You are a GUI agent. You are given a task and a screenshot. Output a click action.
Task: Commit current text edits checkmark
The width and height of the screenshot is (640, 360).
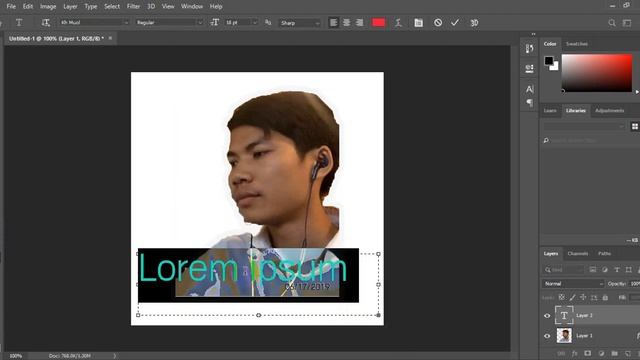455,23
